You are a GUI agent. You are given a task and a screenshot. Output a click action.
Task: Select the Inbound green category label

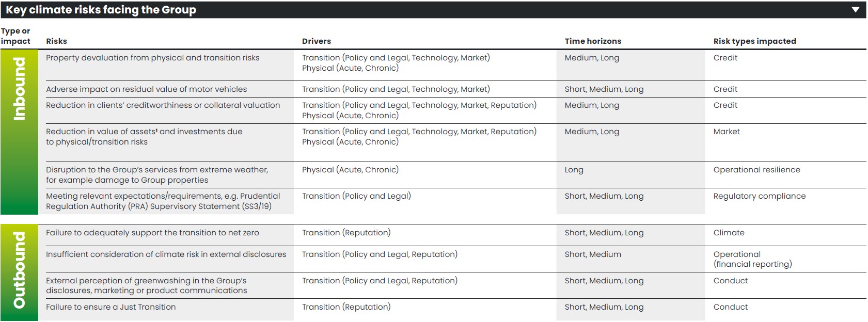pyautogui.click(x=19, y=89)
